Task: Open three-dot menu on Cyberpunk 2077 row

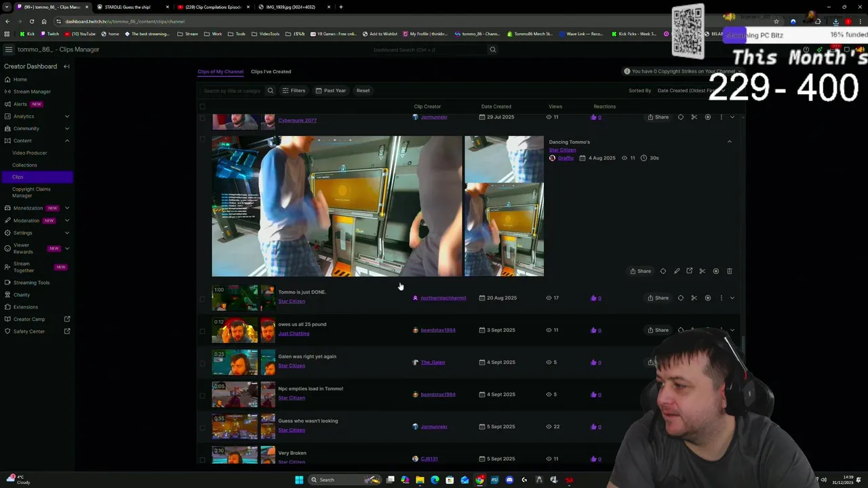Action: pos(721,117)
